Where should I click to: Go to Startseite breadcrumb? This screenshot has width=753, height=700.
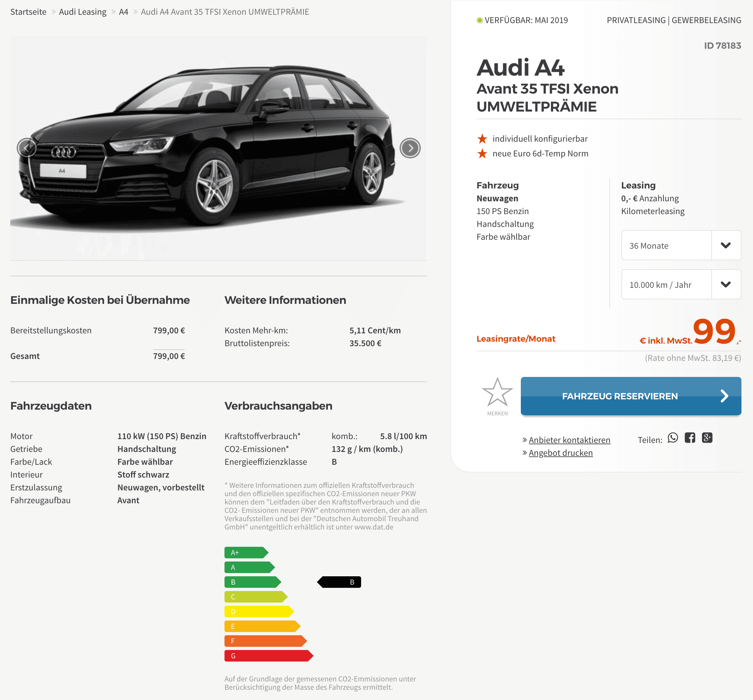pyautogui.click(x=29, y=12)
